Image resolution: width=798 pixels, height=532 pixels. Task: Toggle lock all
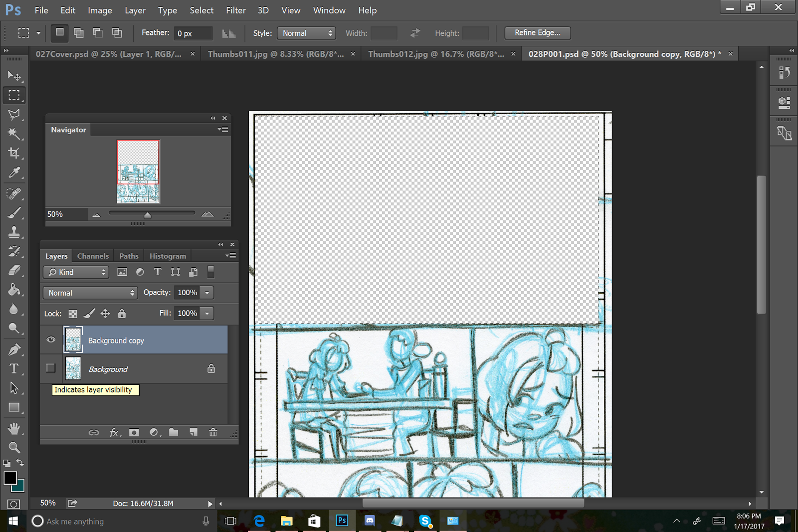pyautogui.click(x=122, y=314)
